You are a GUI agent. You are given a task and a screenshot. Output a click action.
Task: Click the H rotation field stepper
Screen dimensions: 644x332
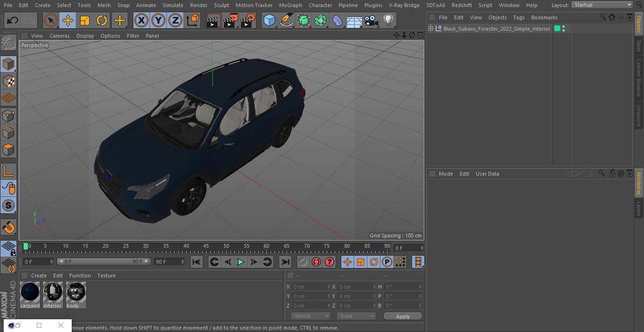click(421, 287)
